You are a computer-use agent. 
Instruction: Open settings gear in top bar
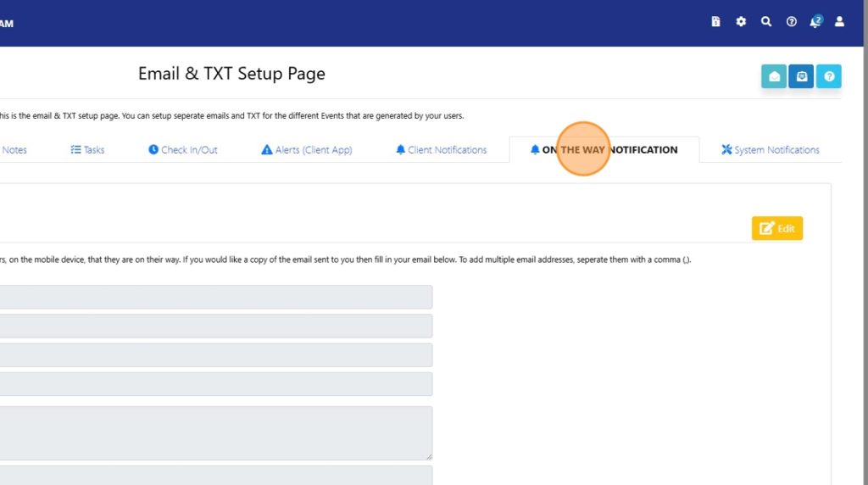(741, 22)
